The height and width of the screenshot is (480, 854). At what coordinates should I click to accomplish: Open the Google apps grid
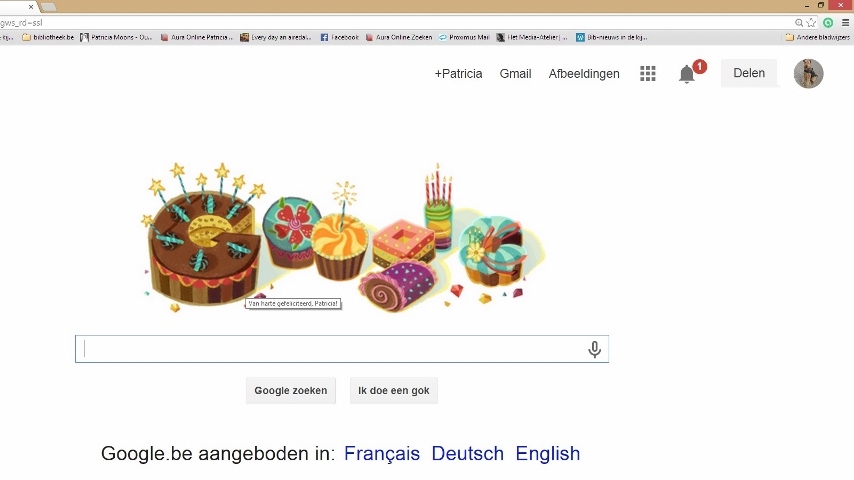648,74
